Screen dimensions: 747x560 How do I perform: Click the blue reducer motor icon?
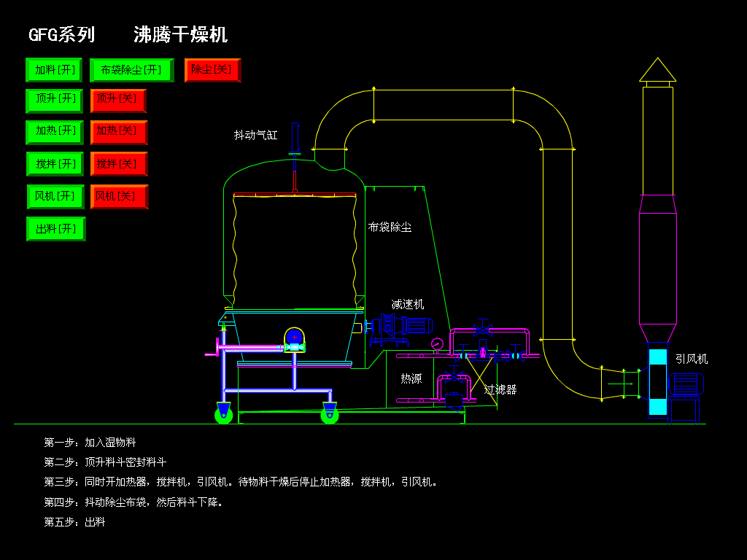(417, 326)
